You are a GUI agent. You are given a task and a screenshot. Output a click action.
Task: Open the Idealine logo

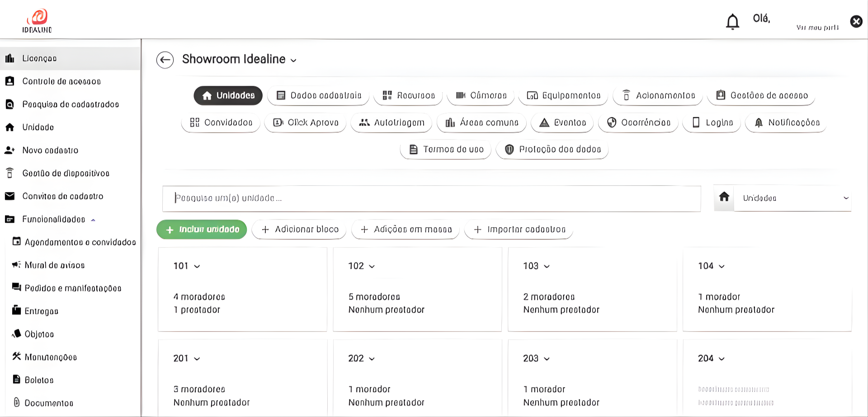[x=38, y=19]
